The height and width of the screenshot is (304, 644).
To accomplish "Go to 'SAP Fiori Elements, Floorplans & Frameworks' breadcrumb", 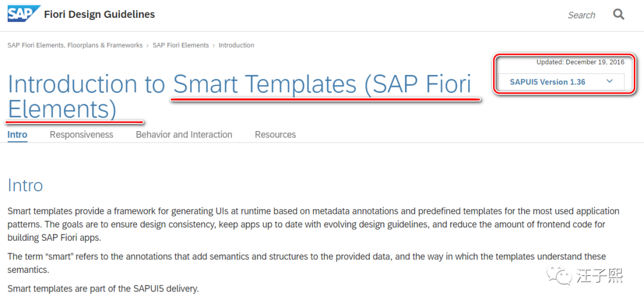I will 75,45.
